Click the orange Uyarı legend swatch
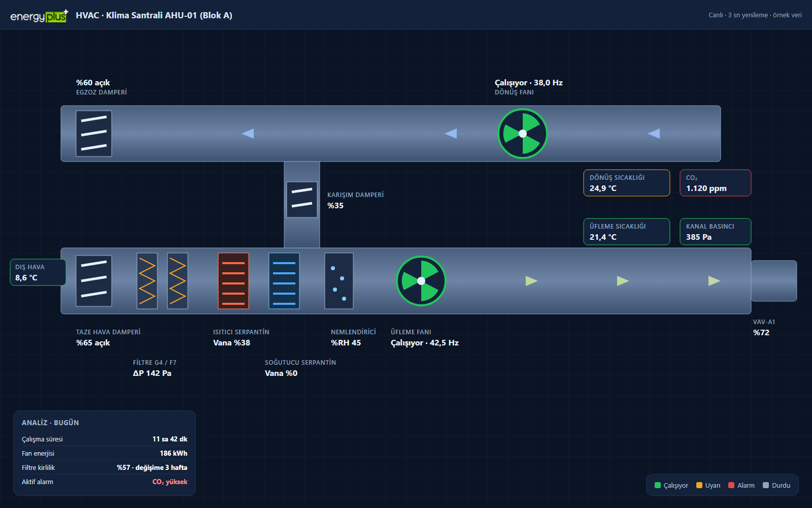The image size is (812, 508). 699,485
